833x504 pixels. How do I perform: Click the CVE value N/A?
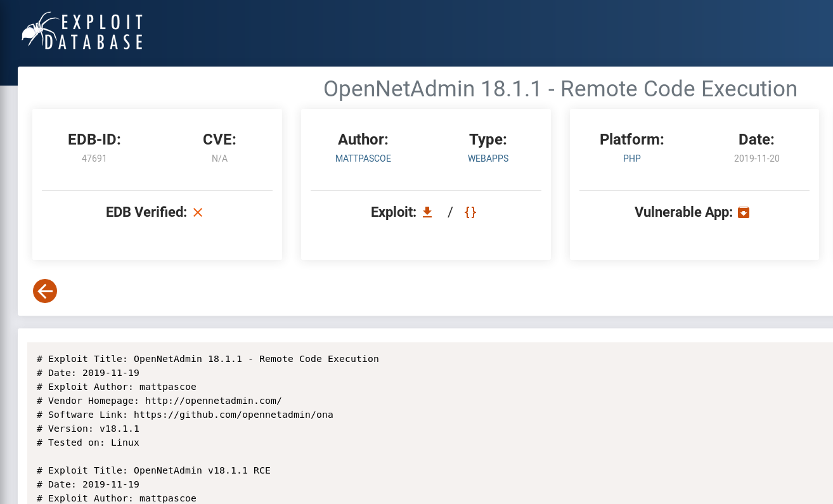(x=219, y=158)
